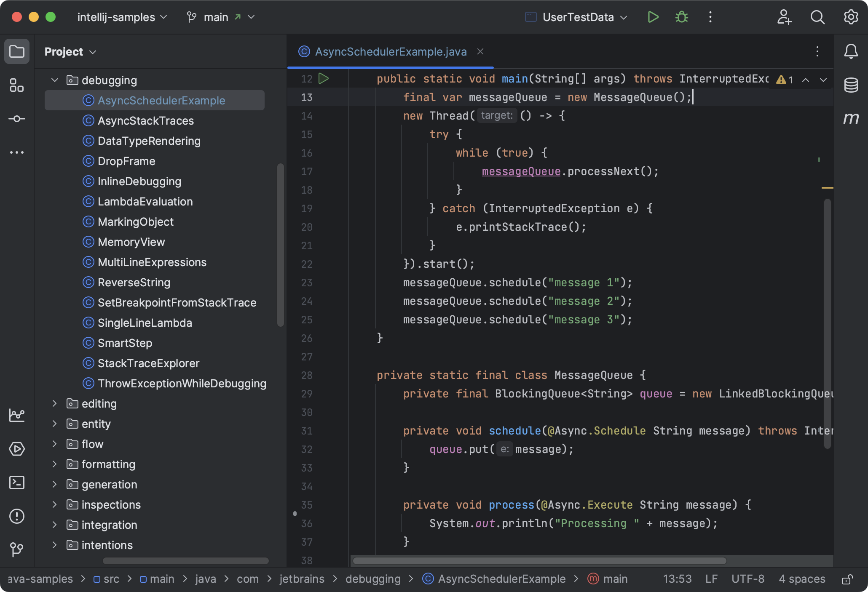868x592 pixels.
Task: Open the Maven tool window
Action: pyautogui.click(x=852, y=119)
